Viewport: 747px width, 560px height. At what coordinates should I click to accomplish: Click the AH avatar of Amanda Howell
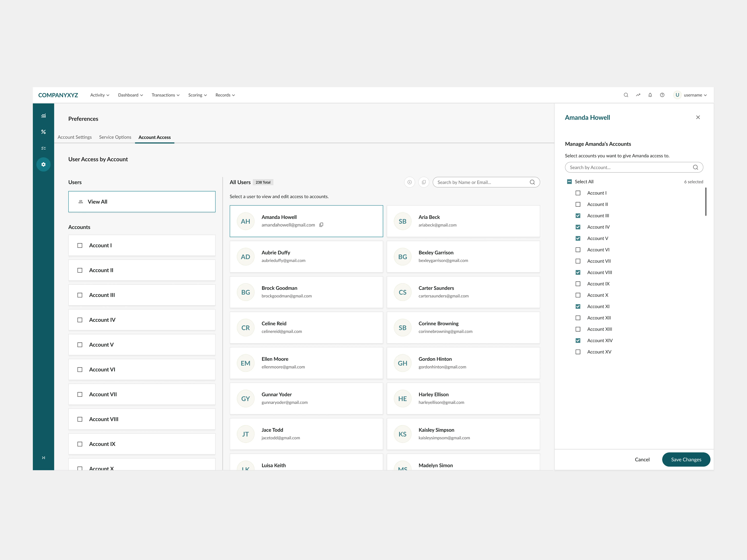[x=245, y=221]
